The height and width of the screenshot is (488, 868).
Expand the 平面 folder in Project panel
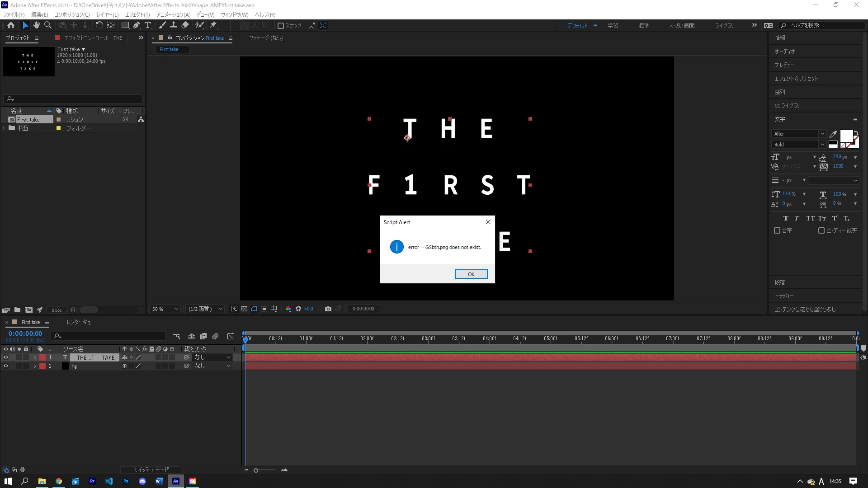(x=4, y=128)
